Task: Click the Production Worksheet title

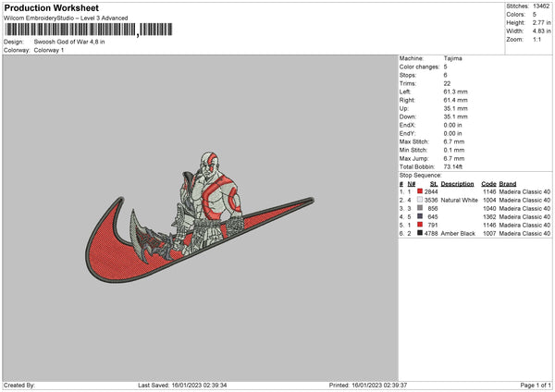Action: pos(51,7)
